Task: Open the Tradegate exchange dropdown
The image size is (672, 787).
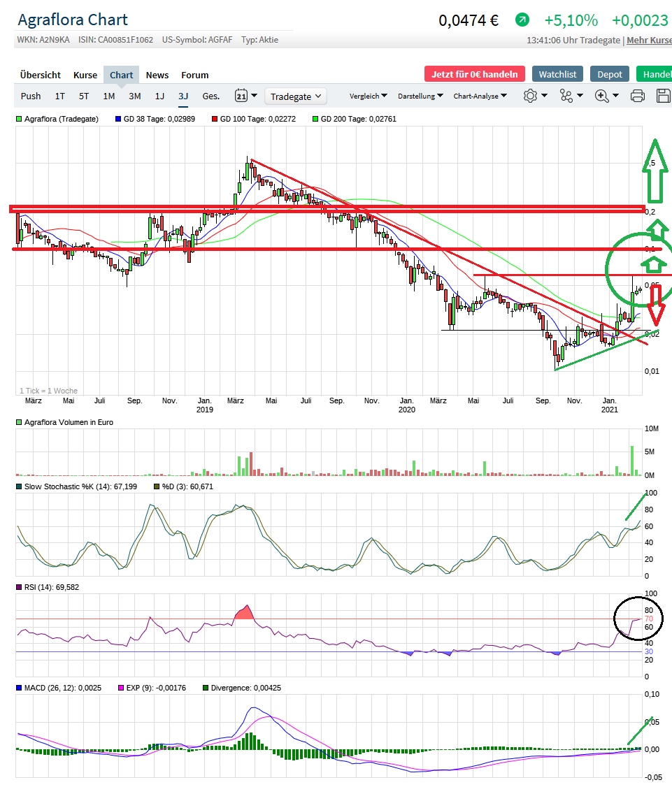Action: [296, 96]
